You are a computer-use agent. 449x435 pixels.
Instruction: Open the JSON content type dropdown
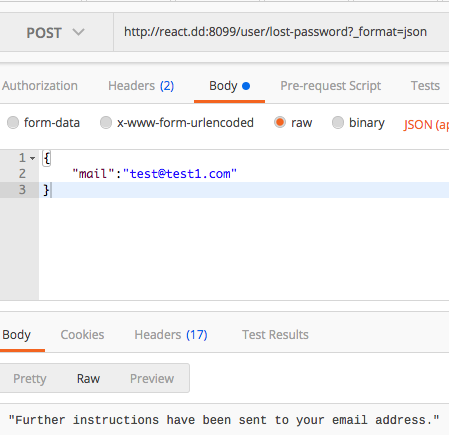426,125
